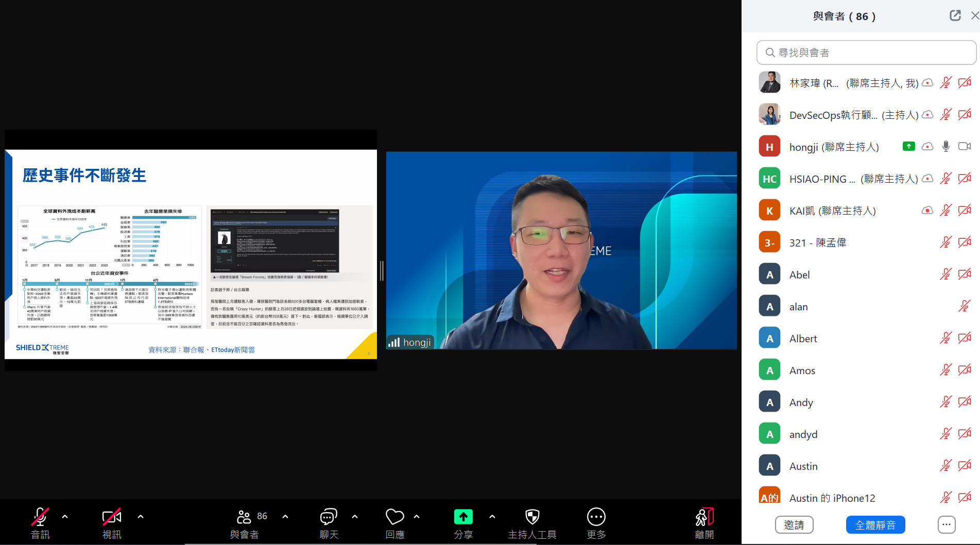Select participant 321 - 陳孟偉 in list
Image resolution: width=980 pixels, height=545 pixels.
click(817, 243)
